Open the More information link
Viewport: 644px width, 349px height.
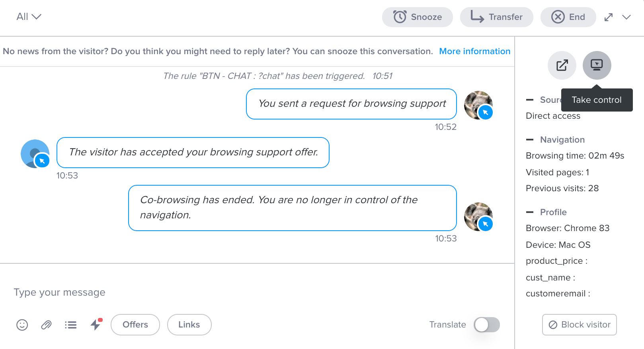point(475,51)
